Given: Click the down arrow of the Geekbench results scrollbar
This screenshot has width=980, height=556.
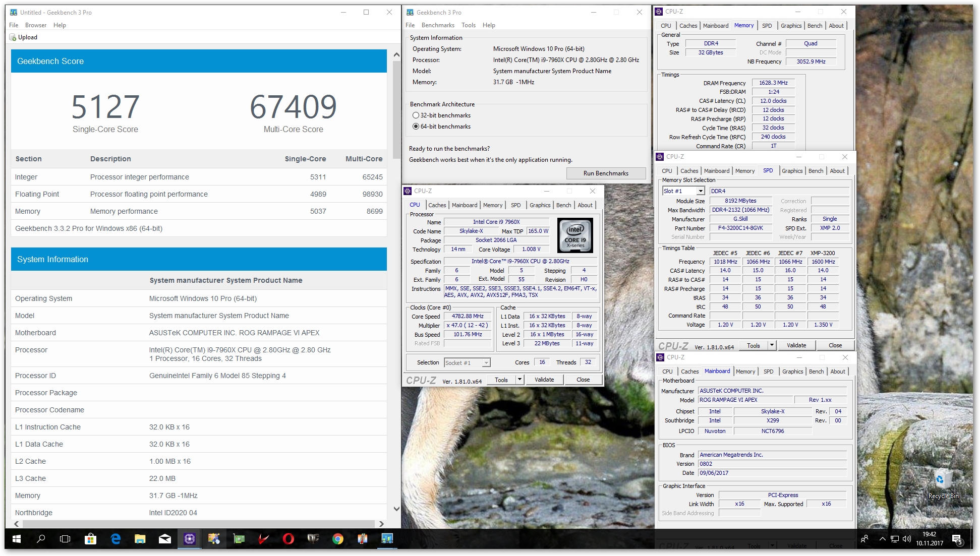Looking at the screenshot, I should (396, 509).
